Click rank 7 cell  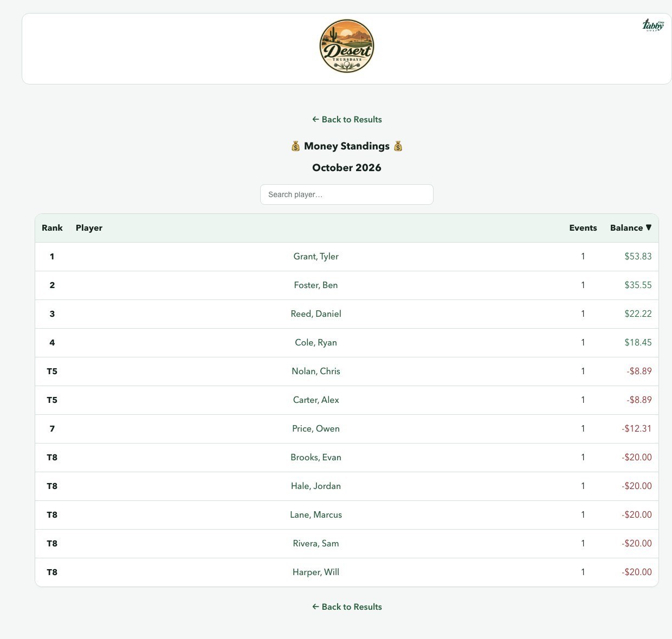[x=52, y=429]
